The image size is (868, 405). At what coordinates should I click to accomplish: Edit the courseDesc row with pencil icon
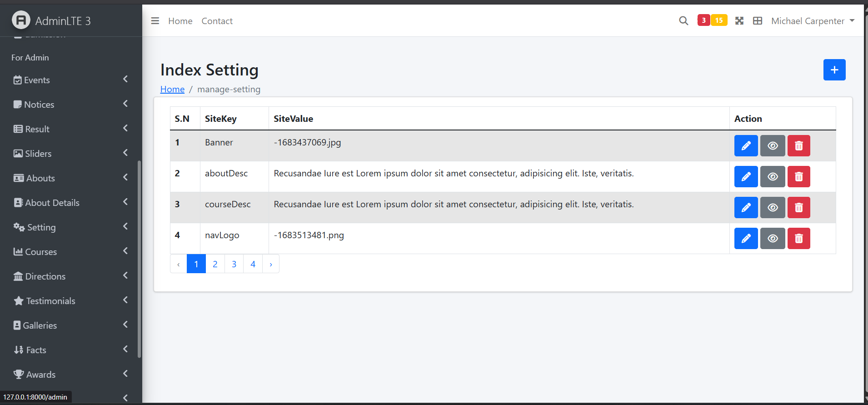pyautogui.click(x=746, y=208)
